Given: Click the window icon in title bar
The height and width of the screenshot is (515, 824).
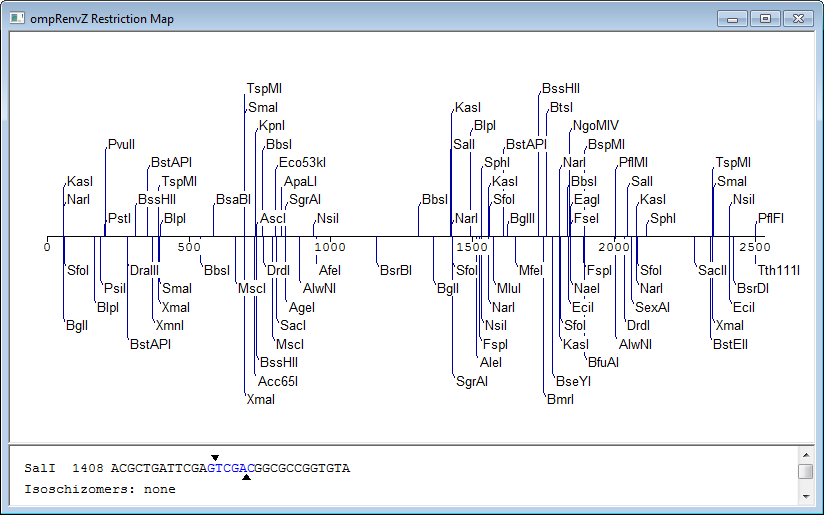Looking at the screenshot, I should pyautogui.click(x=17, y=18).
